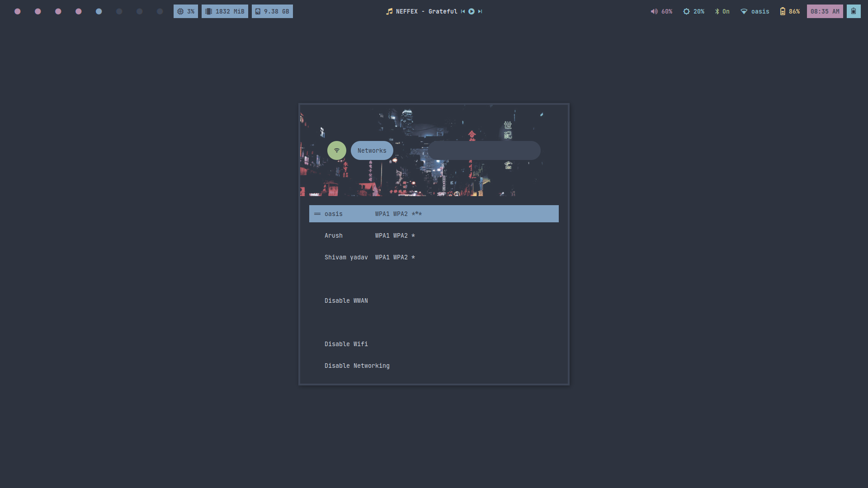The height and width of the screenshot is (488, 868).
Task: Play the NEFFEX track with play button
Action: [472, 11]
